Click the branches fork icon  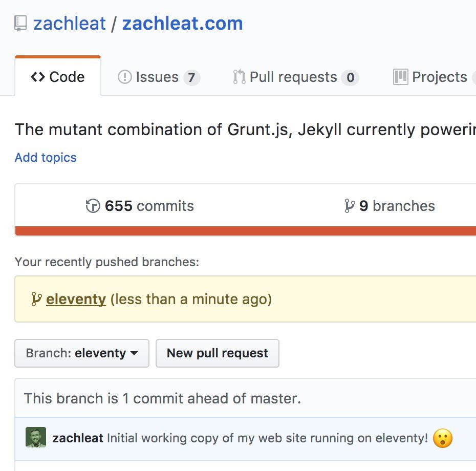point(350,206)
